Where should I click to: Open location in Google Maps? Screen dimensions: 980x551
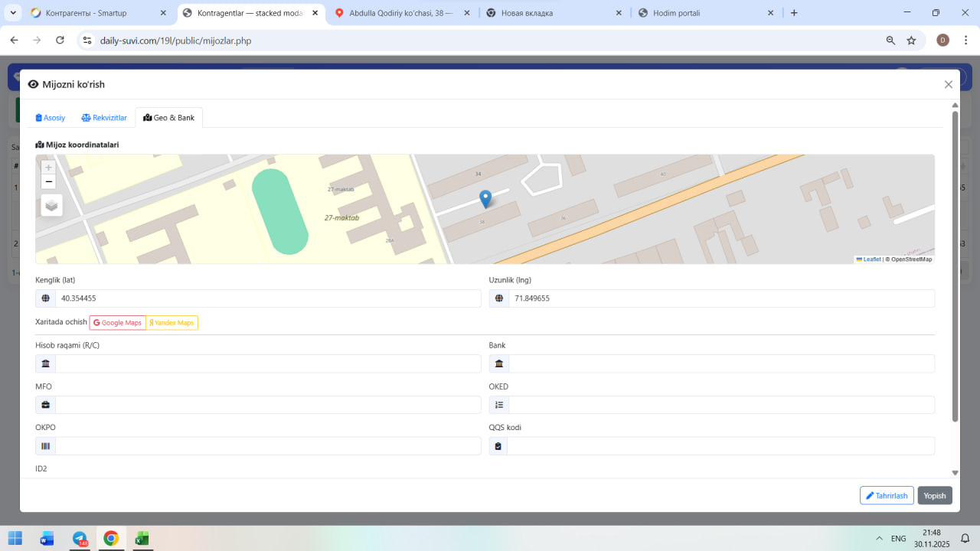[x=118, y=323]
